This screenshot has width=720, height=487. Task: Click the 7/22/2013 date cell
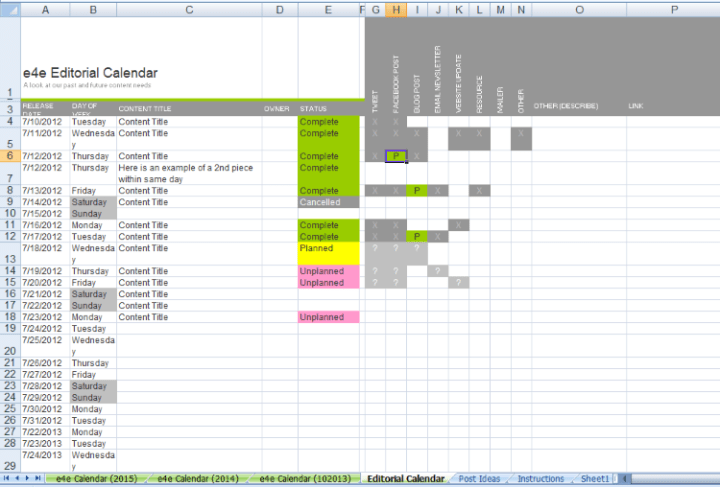click(45, 432)
